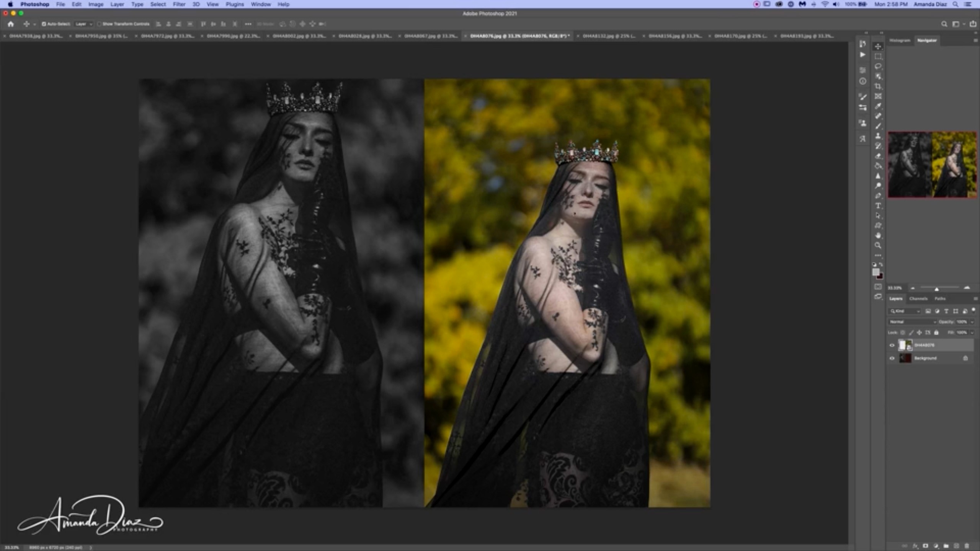The image size is (980, 551).
Task: Expand the Kind filter dropdown in Layers
Action: pyautogui.click(x=905, y=311)
